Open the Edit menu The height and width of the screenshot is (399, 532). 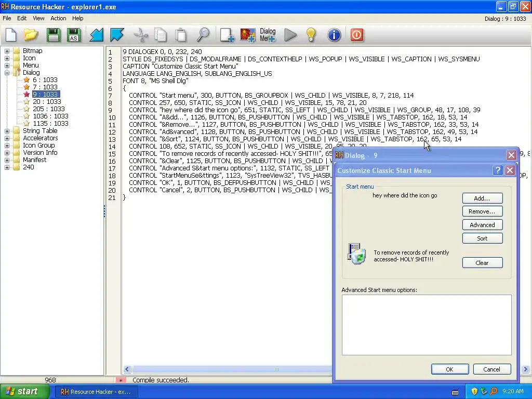pyautogui.click(x=22, y=18)
